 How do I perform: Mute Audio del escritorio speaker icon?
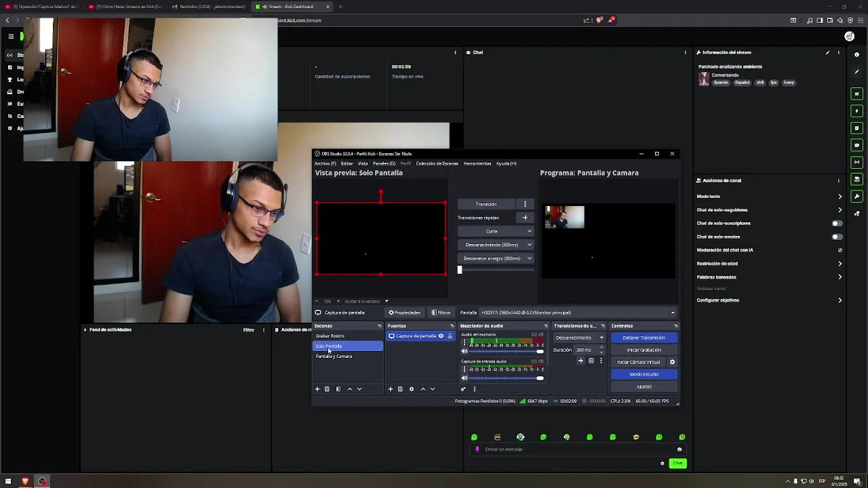tap(465, 351)
